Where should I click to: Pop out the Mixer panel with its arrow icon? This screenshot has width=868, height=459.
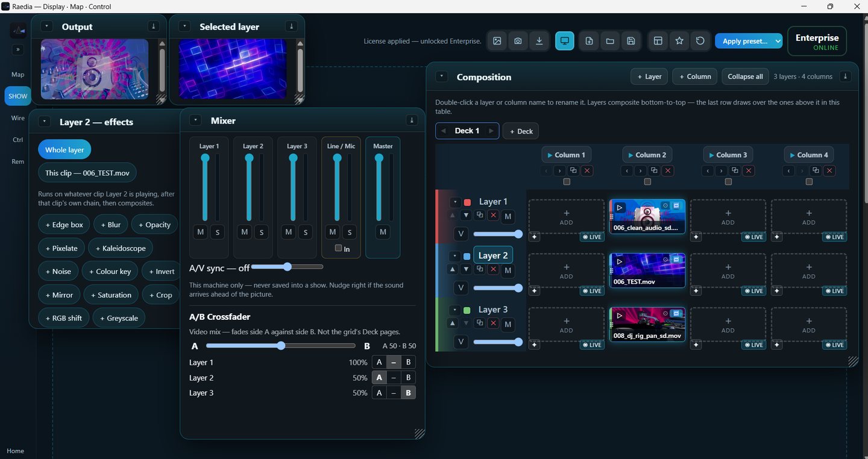point(412,120)
